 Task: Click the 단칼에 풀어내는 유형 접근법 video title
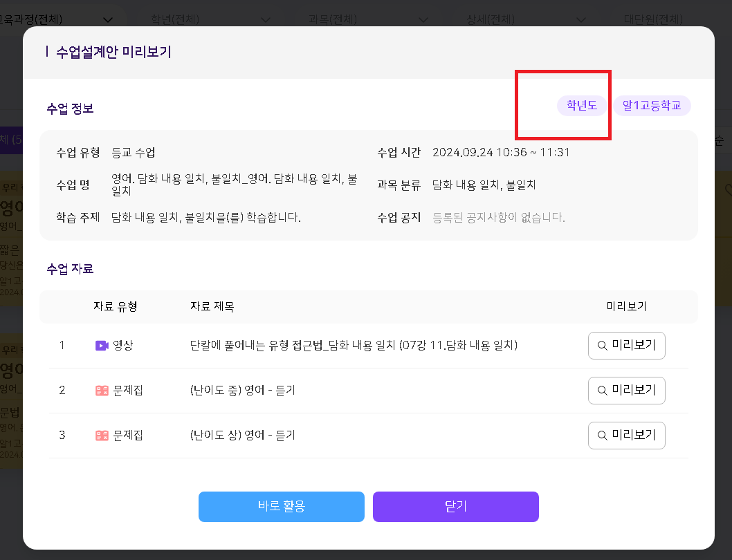click(353, 345)
